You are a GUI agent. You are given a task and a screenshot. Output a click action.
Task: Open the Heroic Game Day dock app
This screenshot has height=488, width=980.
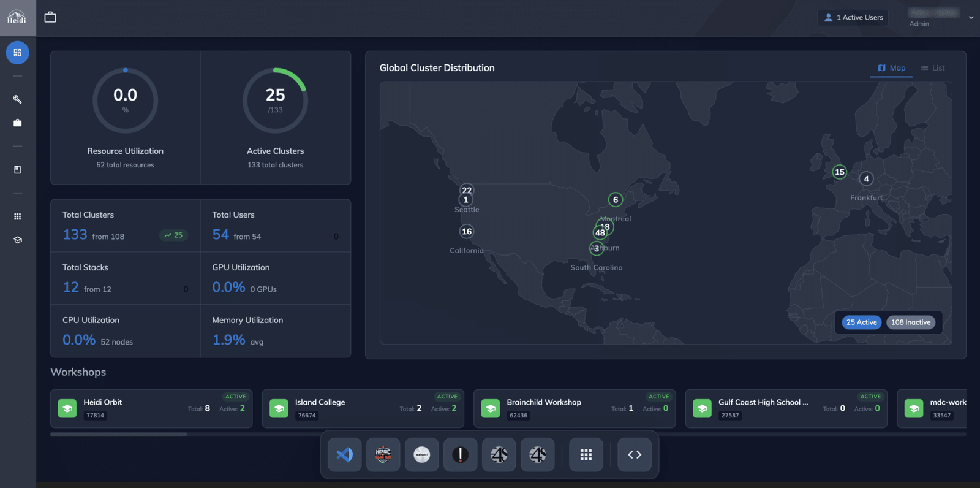tap(383, 455)
